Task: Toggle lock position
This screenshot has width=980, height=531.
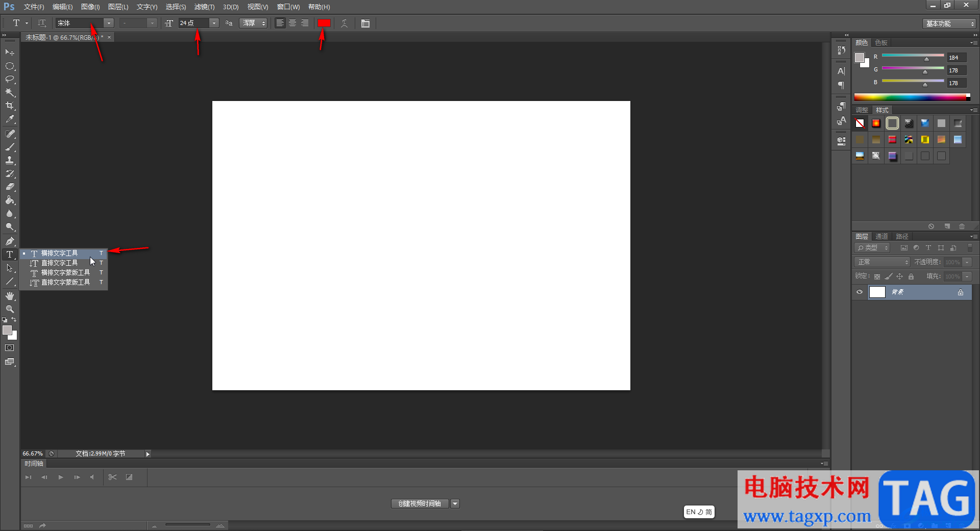Action: (900, 276)
